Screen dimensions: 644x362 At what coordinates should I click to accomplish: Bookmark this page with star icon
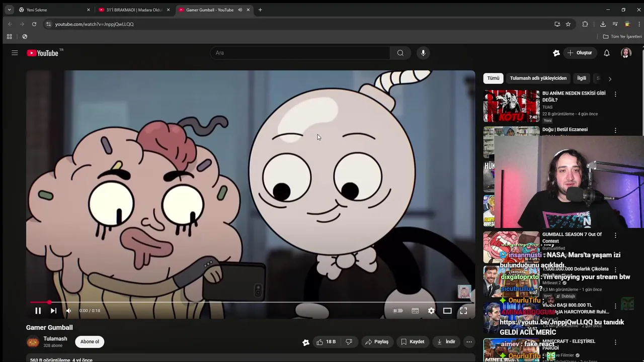click(568, 24)
